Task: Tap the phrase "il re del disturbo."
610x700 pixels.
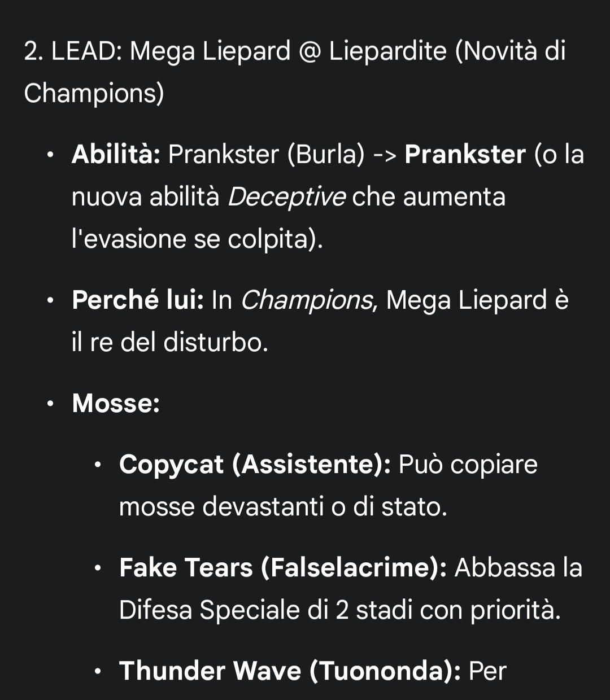Action: click(x=170, y=342)
